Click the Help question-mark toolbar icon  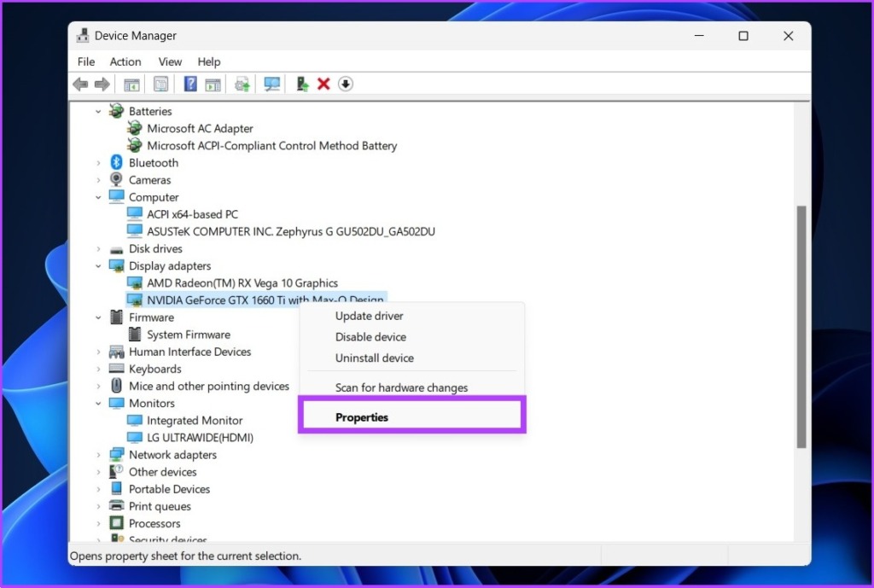(x=190, y=84)
